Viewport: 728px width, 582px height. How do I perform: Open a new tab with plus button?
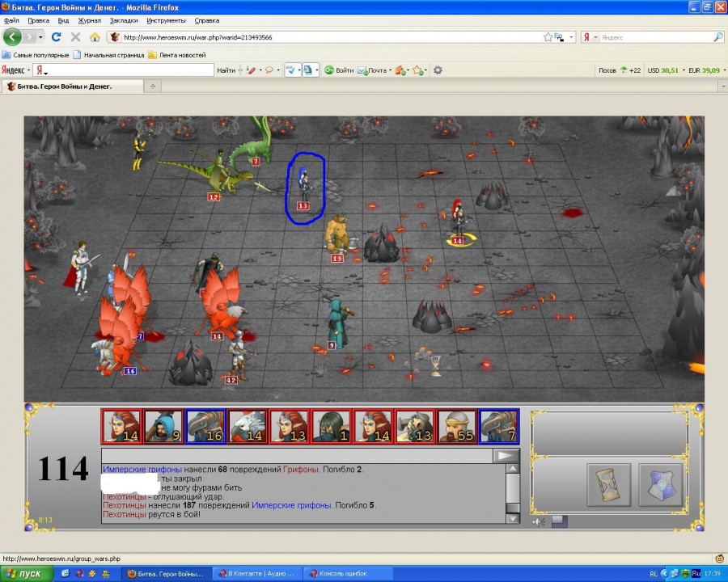(152, 86)
